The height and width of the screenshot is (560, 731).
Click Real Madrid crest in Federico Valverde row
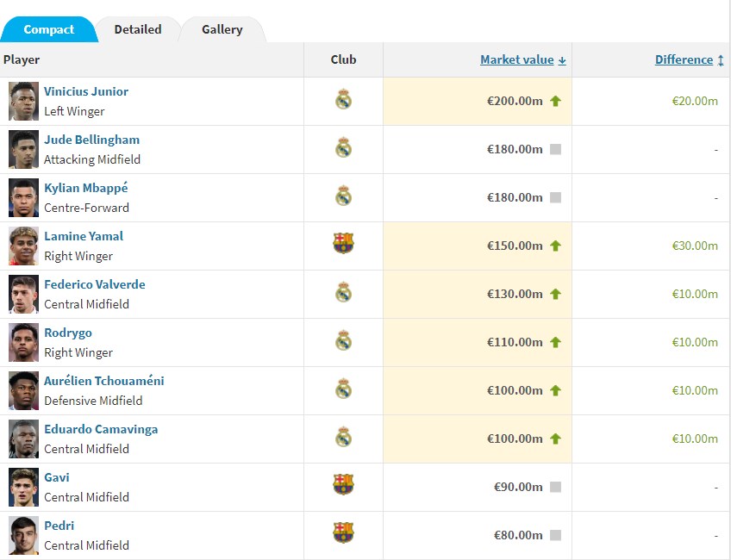343,292
